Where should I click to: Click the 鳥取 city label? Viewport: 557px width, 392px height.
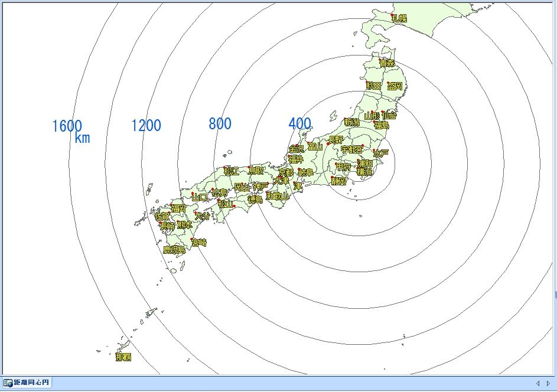(x=256, y=171)
